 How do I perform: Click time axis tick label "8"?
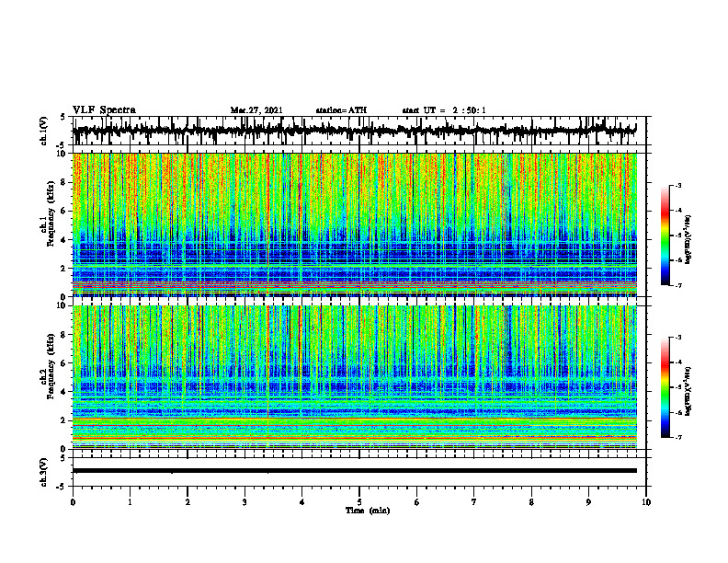531,502
